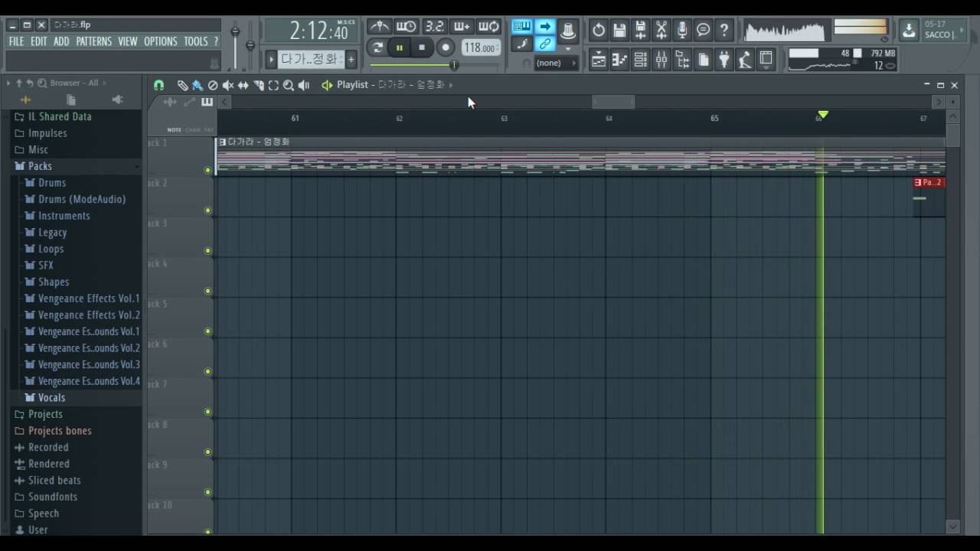Open the Mixer toolbar icon
Viewport: 980px width, 551px height.
pyautogui.click(x=661, y=60)
